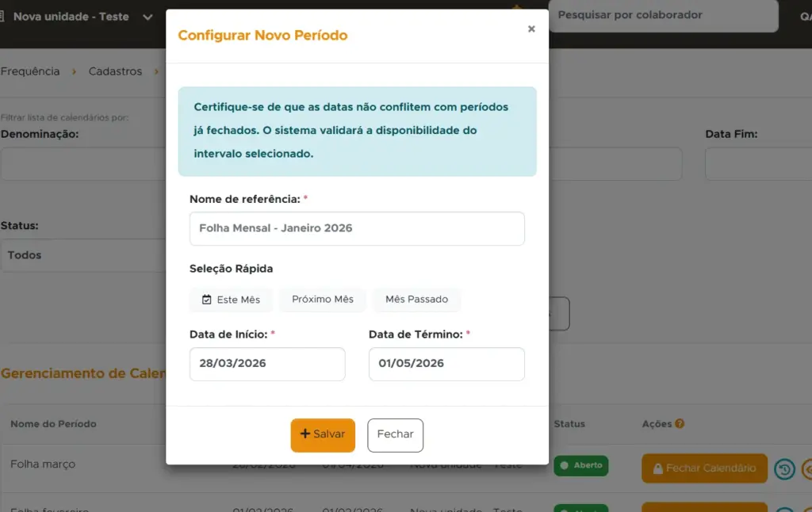Click the orange action icon at the row edge
This screenshot has width=812, height=512.
pyautogui.click(x=808, y=468)
